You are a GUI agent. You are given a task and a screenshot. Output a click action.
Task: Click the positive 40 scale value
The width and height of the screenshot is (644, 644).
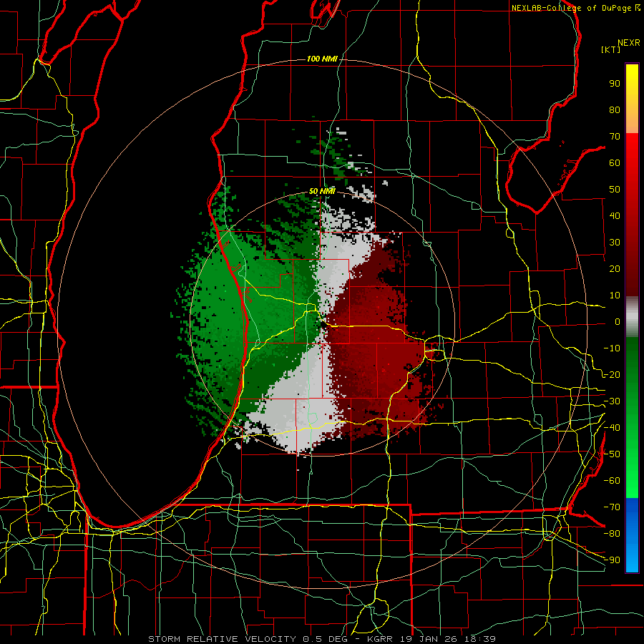click(x=615, y=215)
